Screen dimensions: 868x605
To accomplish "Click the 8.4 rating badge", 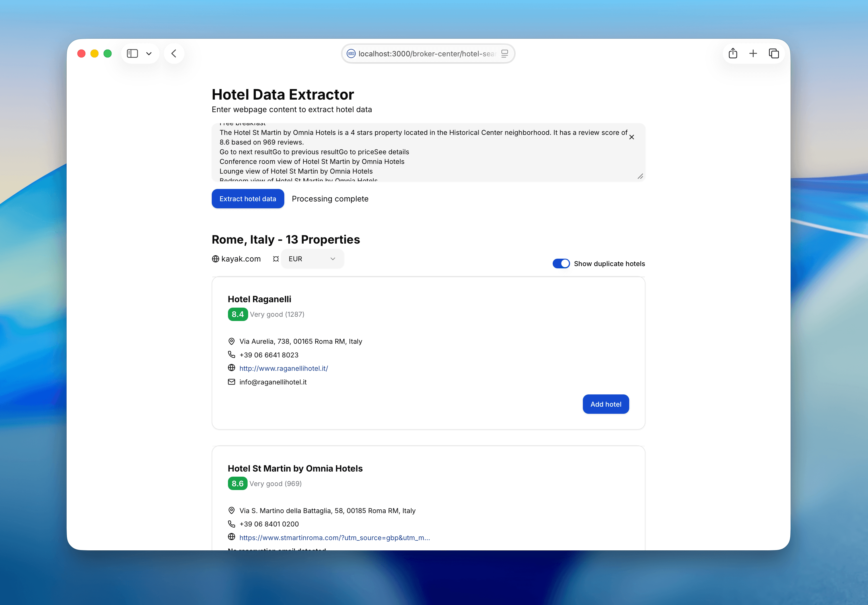I will (238, 314).
